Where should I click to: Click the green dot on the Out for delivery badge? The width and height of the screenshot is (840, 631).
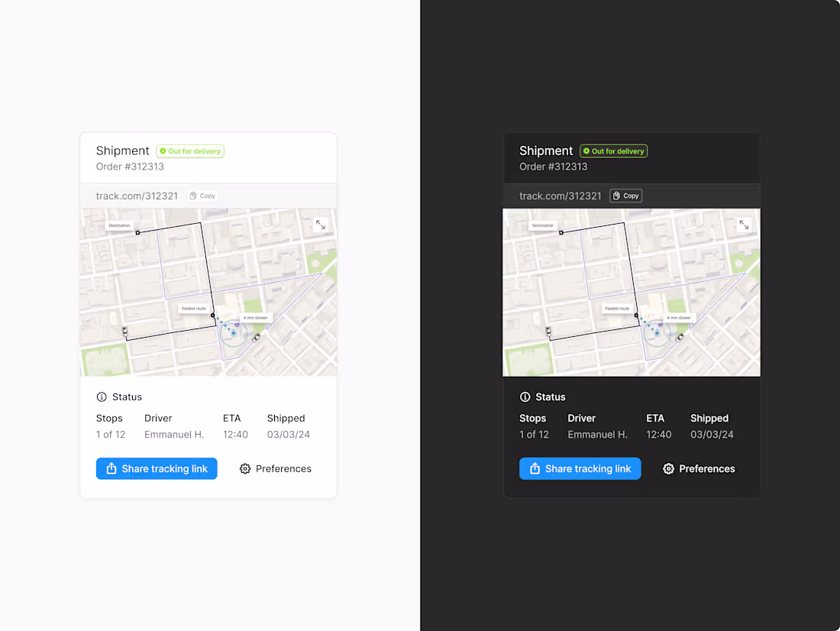point(162,150)
